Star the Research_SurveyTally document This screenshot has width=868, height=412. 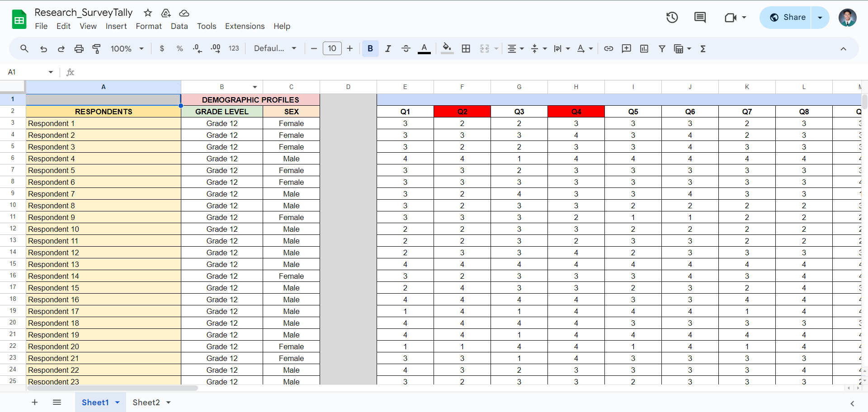tap(148, 13)
